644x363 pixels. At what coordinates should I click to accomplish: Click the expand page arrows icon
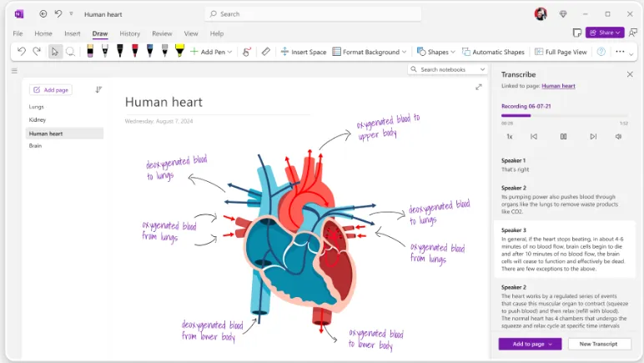coord(479,87)
